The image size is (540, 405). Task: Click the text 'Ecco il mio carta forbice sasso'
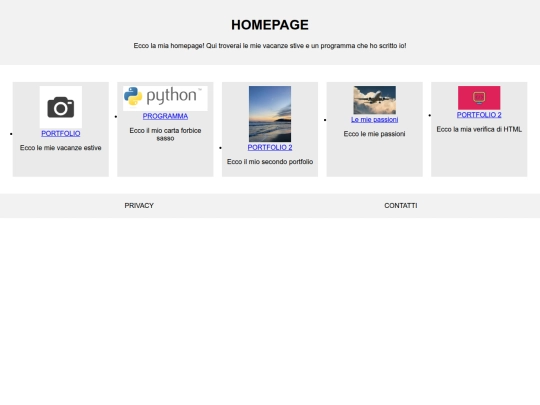click(165, 134)
